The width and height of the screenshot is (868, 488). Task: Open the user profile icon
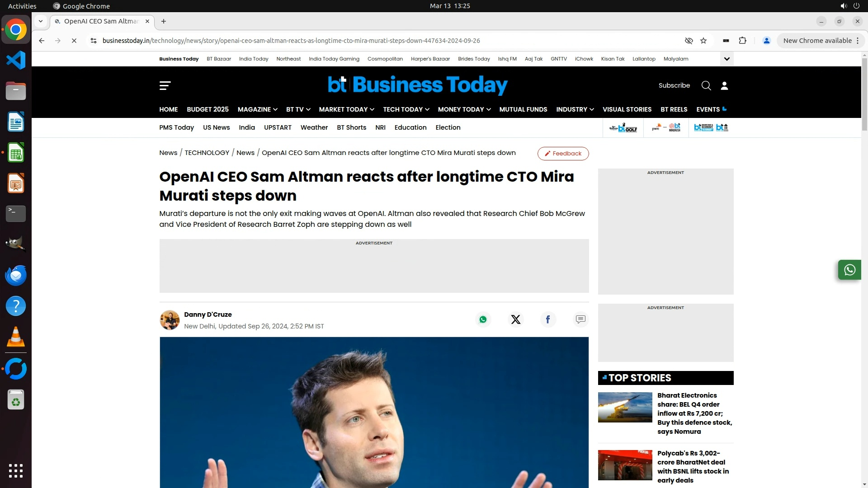(724, 85)
